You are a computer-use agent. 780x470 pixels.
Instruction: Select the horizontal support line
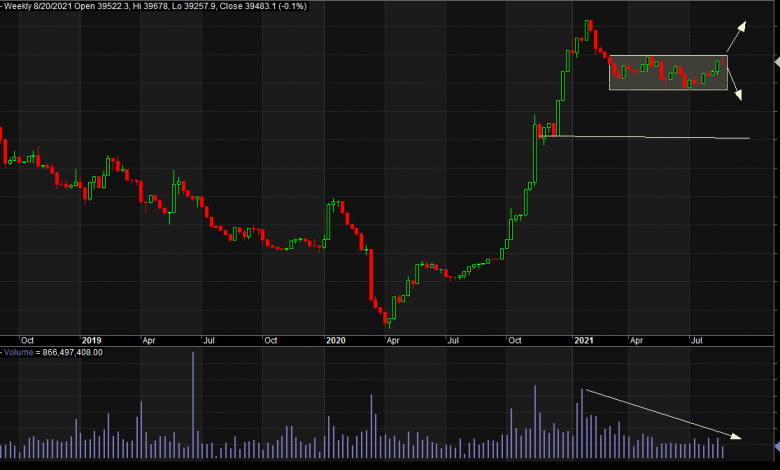coord(650,137)
